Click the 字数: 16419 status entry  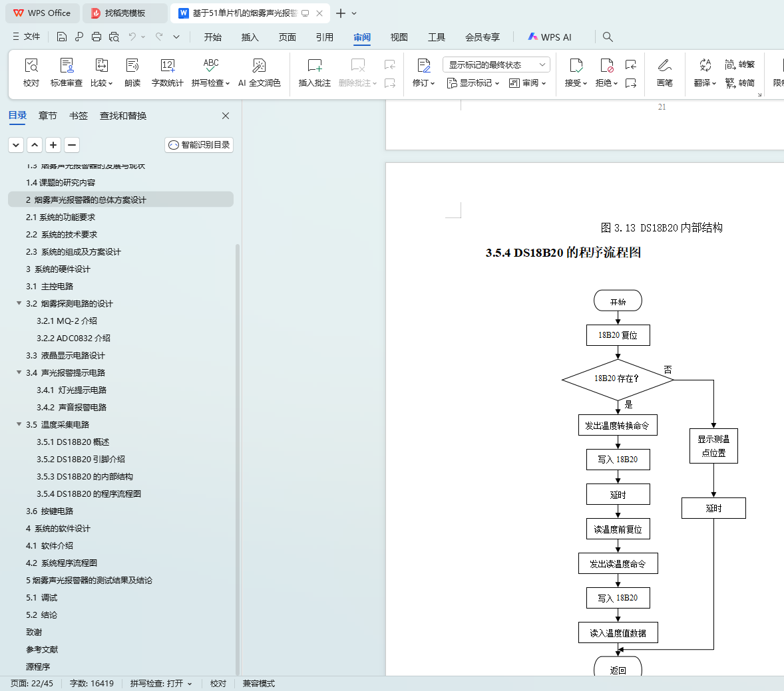tap(91, 684)
